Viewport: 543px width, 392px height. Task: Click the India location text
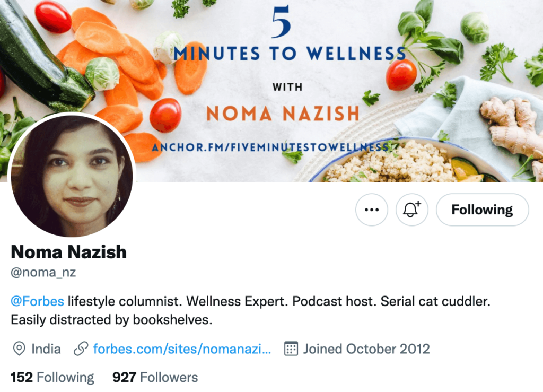pos(46,349)
